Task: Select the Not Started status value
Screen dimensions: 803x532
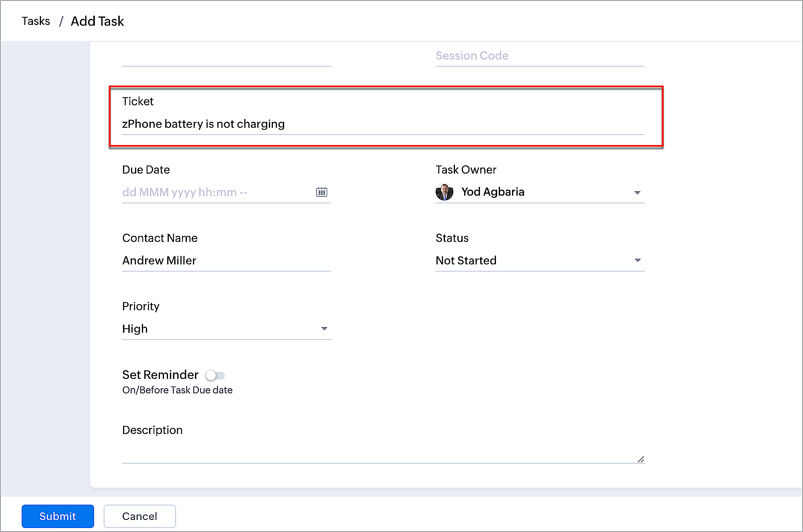Action: (466, 260)
